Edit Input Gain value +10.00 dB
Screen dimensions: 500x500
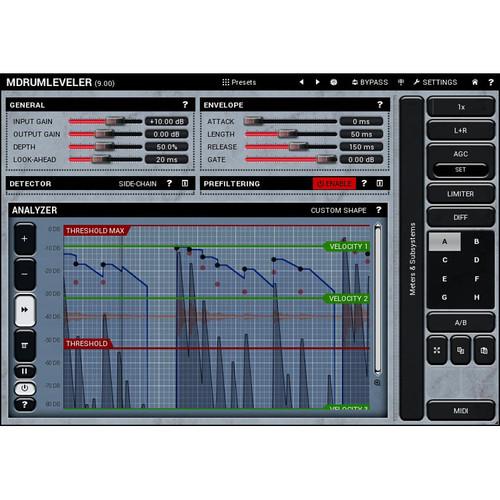pos(167,121)
